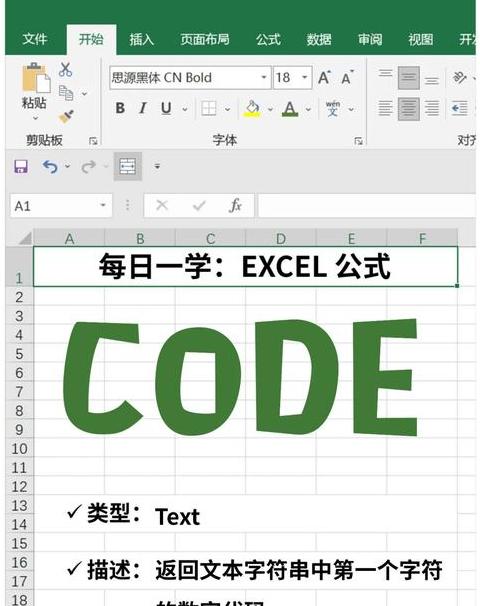Image resolution: width=480 pixels, height=606 pixels.
Task: Open the 插入 ribbon tab
Action: coord(142,39)
